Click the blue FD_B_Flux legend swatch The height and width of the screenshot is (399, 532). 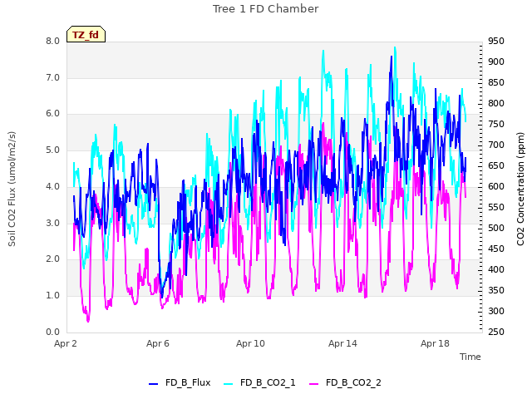tap(153, 384)
